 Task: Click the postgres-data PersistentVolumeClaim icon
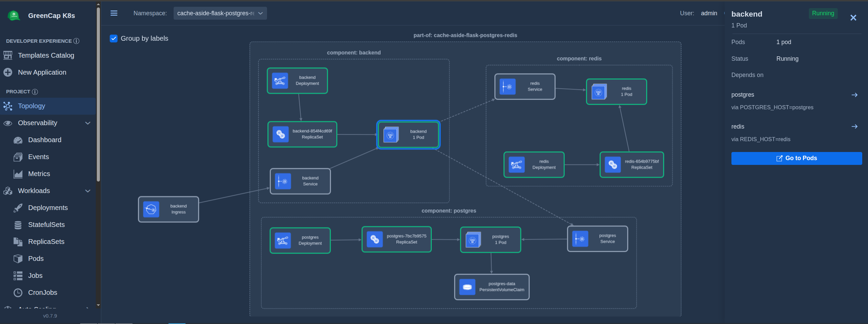pyautogui.click(x=467, y=287)
